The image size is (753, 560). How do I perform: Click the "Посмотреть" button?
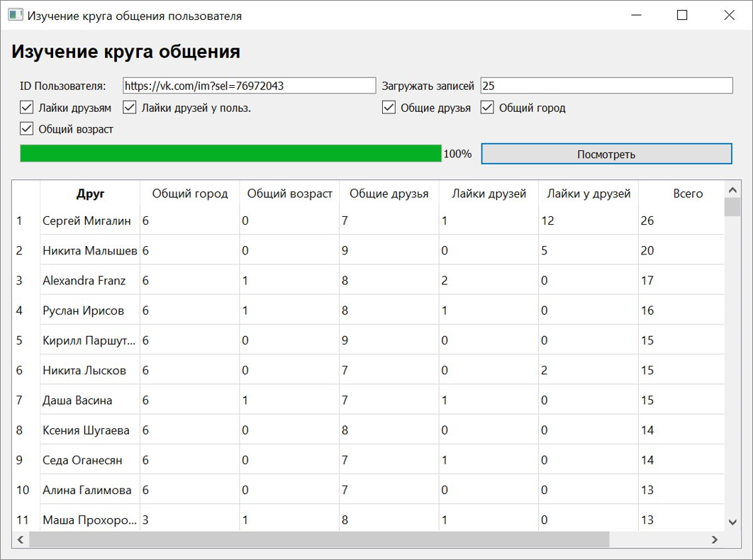coord(606,153)
